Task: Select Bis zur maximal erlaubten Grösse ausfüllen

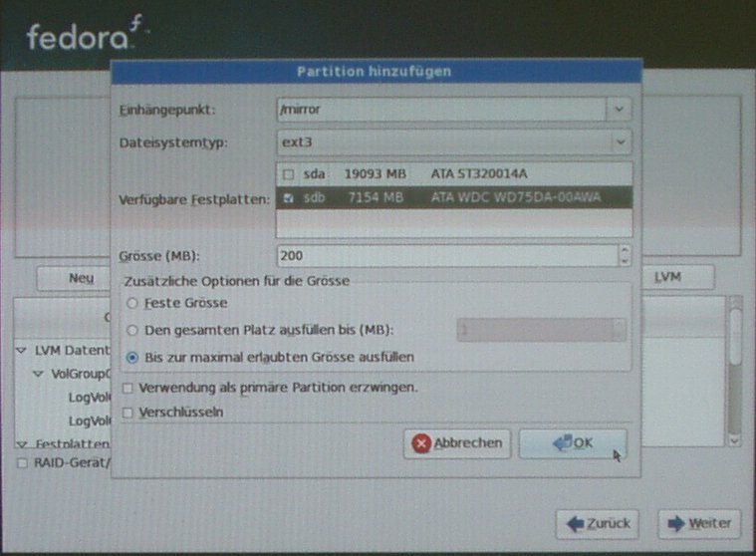Action: coord(131,356)
